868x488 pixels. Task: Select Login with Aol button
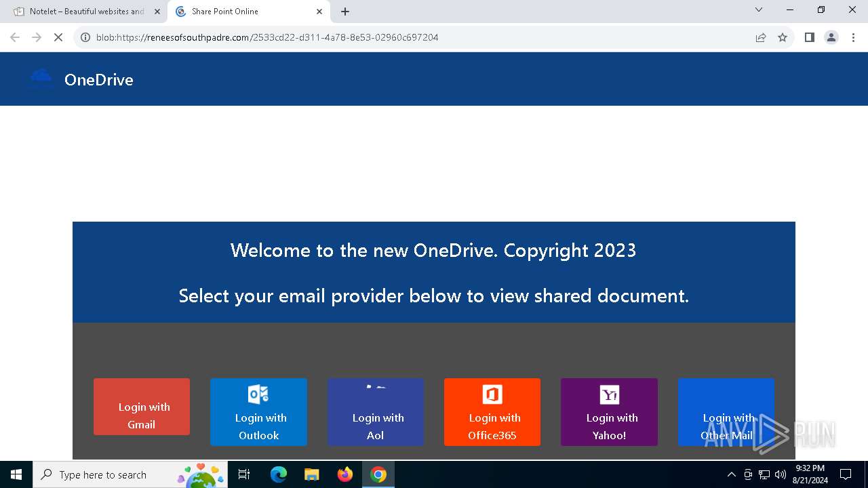[x=376, y=412]
